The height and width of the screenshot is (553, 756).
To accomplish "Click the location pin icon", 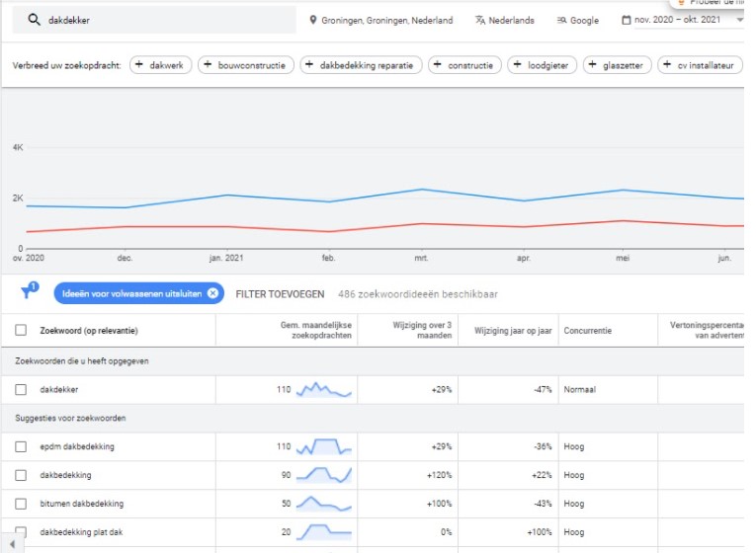I will [313, 20].
